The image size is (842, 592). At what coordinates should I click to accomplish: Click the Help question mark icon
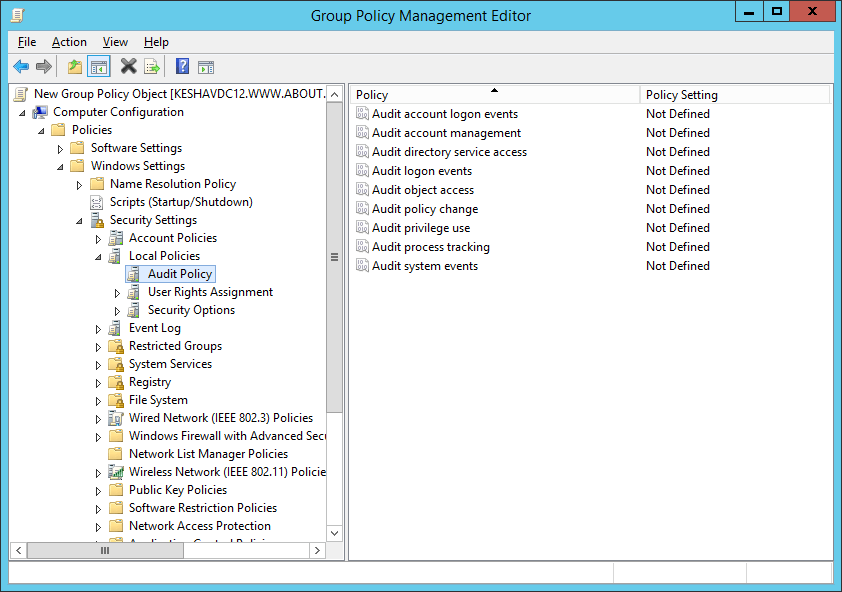[x=183, y=67]
